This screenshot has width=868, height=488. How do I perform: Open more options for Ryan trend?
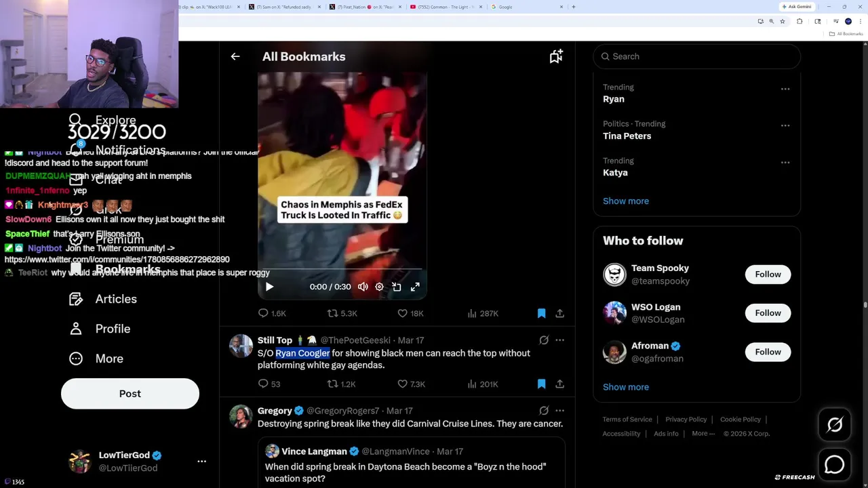tap(785, 89)
